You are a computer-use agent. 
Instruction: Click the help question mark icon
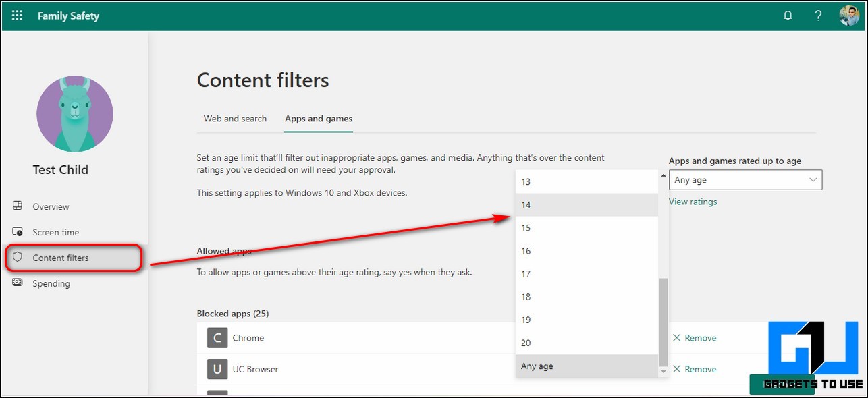coord(818,16)
